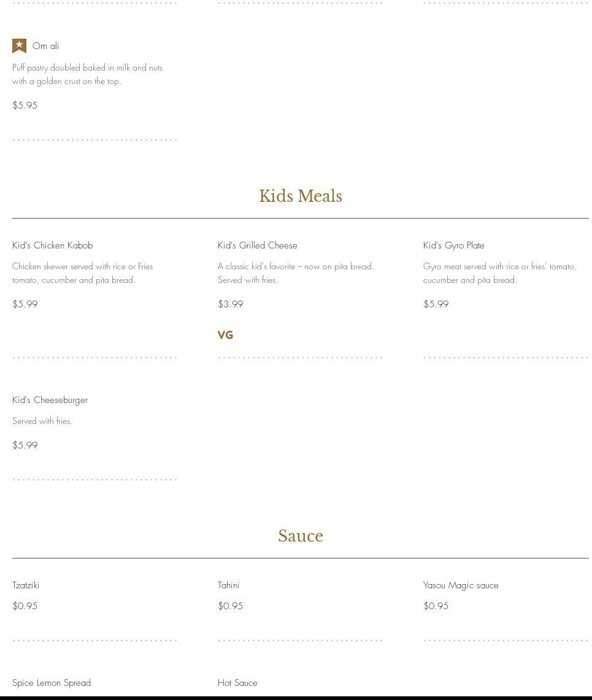Image resolution: width=592 pixels, height=700 pixels.
Task: Select Kid's Grilled Cheese item
Action: click(x=257, y=245)
